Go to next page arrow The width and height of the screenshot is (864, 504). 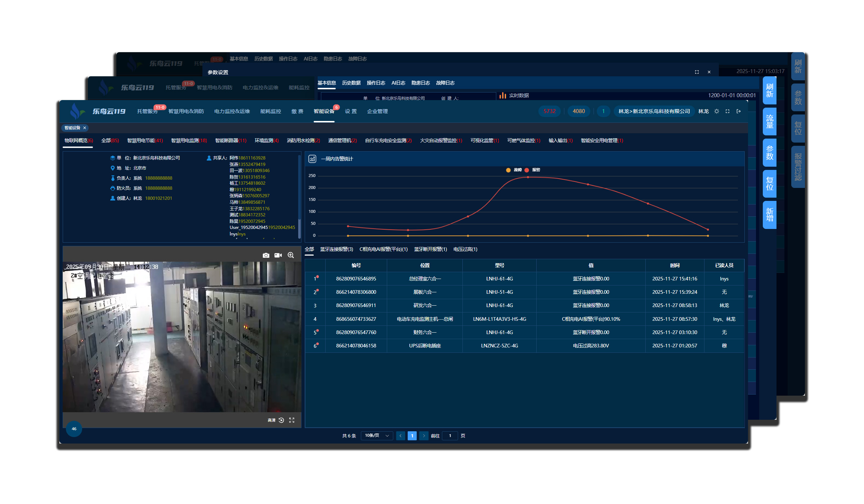pos(424,436)
